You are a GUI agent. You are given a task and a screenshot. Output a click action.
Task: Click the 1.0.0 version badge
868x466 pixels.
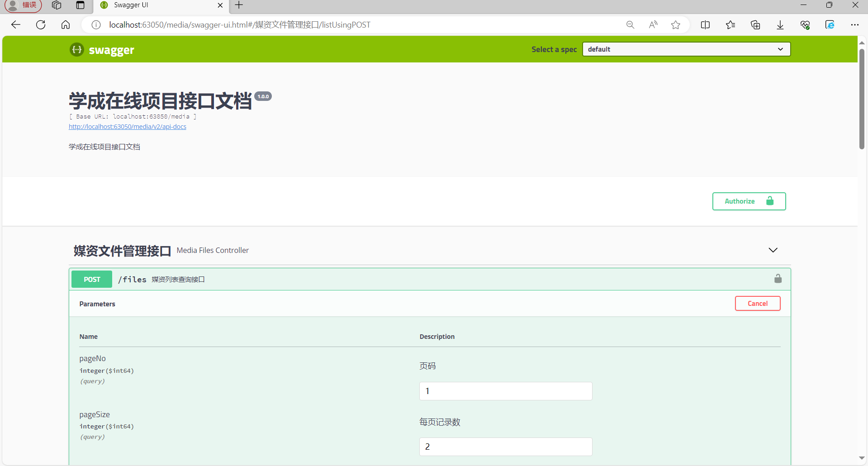coord(263,96)
